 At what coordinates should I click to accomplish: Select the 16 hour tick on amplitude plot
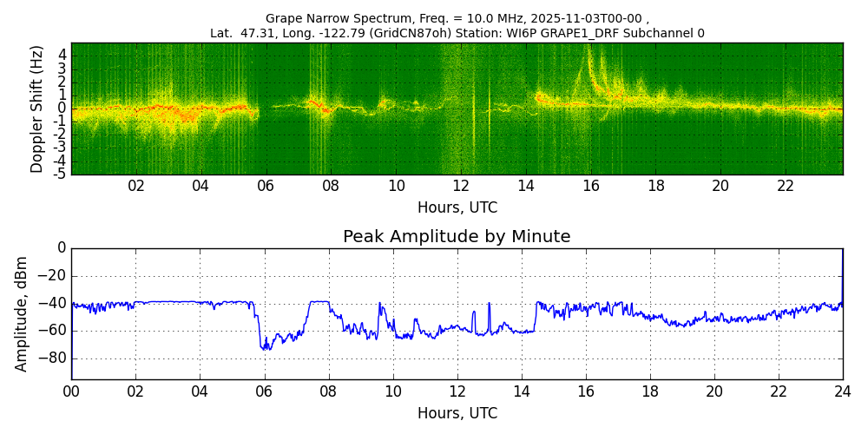tap(585, 391)
